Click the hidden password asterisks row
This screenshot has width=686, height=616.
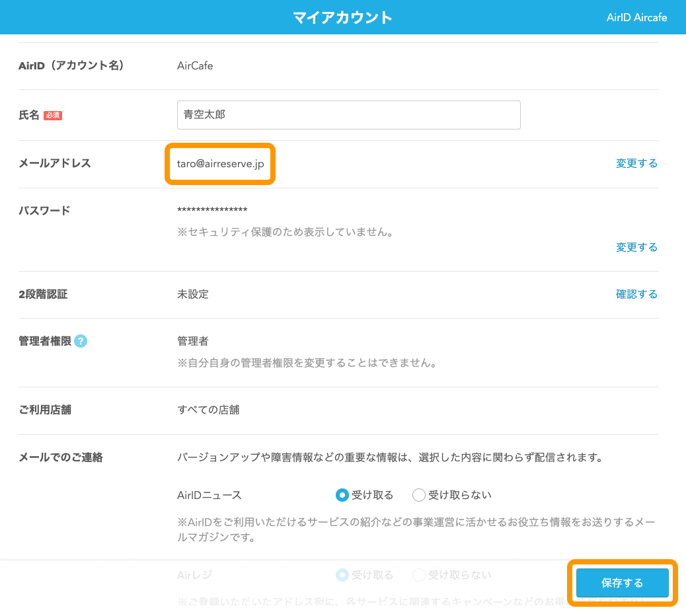[x=211, y=210]
